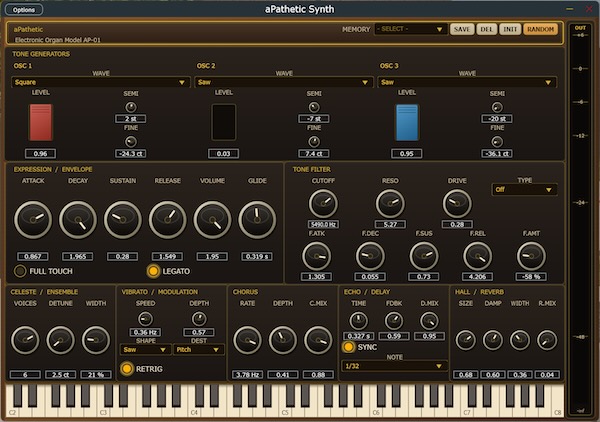Click the chorus RATE knob
This screenshot has height=422, width=600.
click(248, 340)
